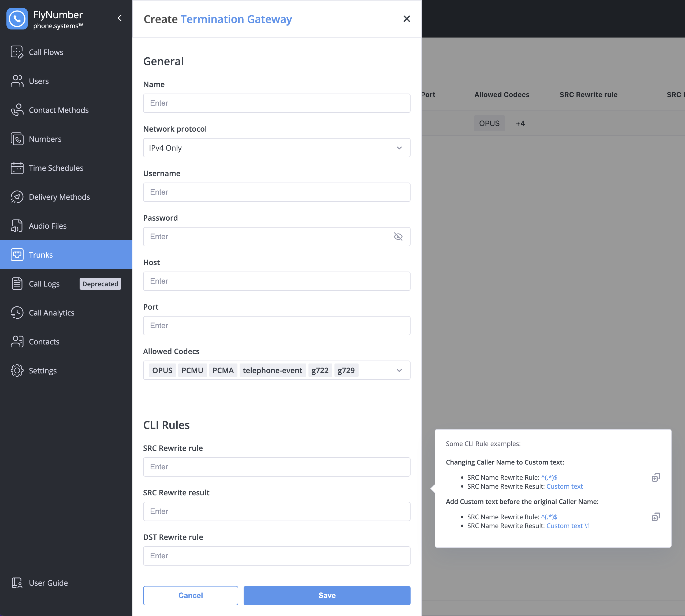Click the Allowed Codecs column header
This screenshot has height=616, width=685.
[502, 95]
